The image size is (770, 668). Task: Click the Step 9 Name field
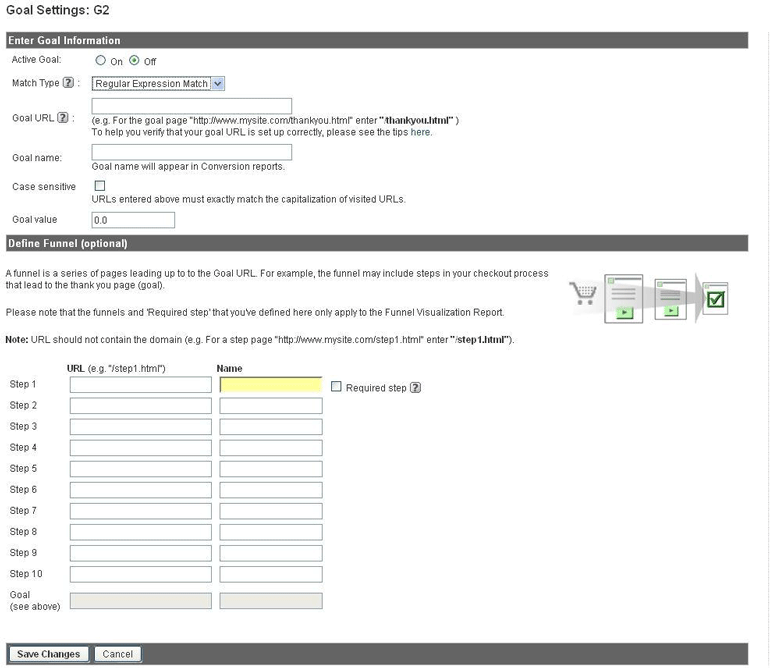(271, 554)
